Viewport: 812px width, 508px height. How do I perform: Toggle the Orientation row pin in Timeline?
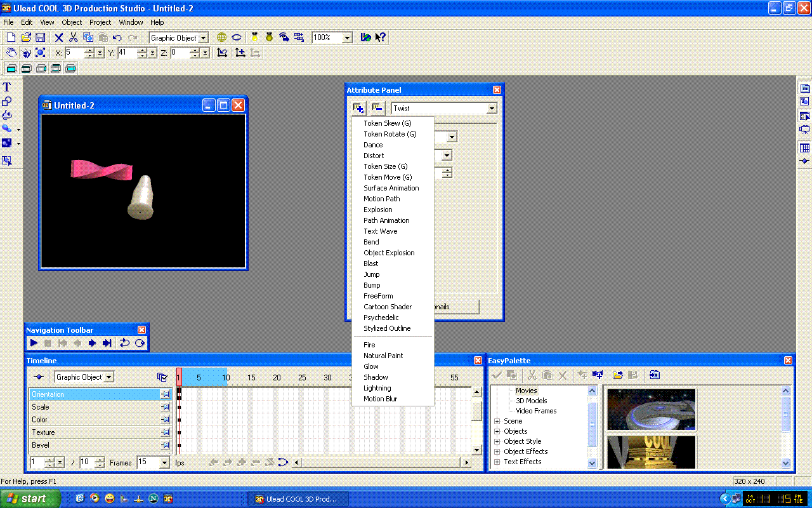point(165,394)
